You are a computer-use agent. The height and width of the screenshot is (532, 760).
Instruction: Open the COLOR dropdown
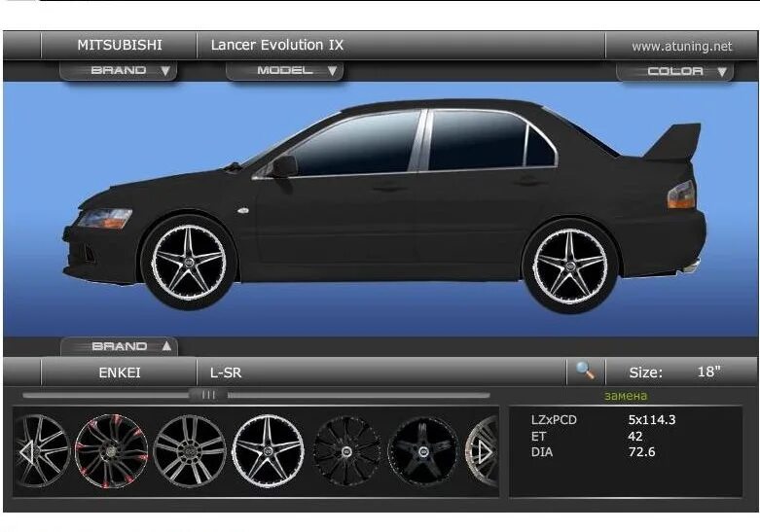pos(674,71)
